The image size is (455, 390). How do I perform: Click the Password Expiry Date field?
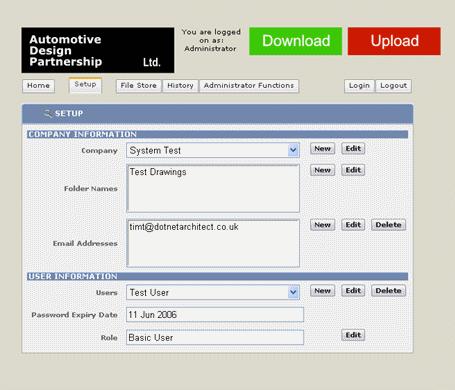pos(215,315)
